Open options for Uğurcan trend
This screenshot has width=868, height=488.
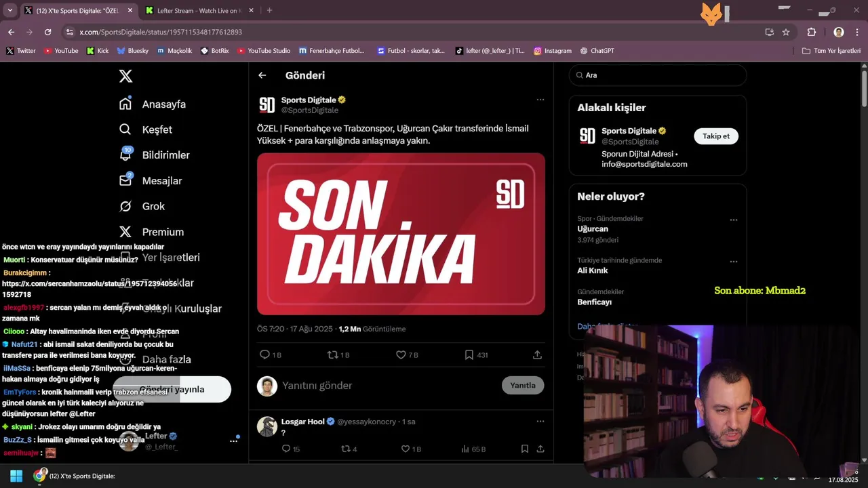(733, 220)
